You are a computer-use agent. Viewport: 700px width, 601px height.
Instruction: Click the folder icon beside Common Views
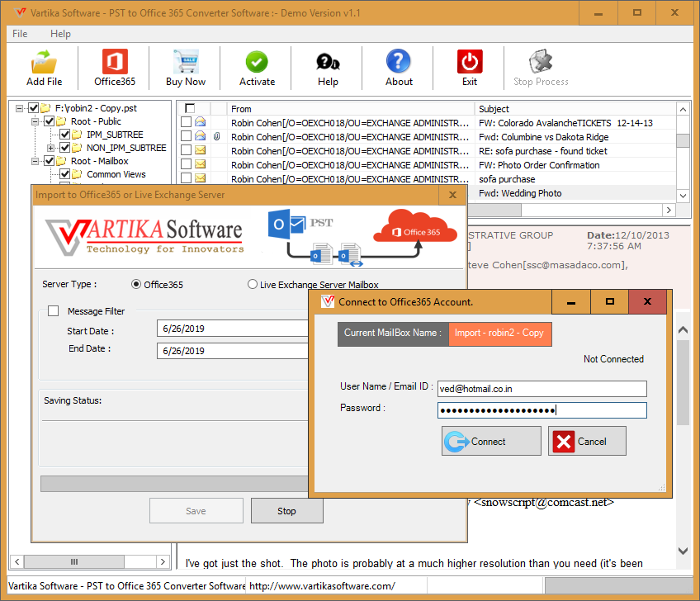point(77,173)
